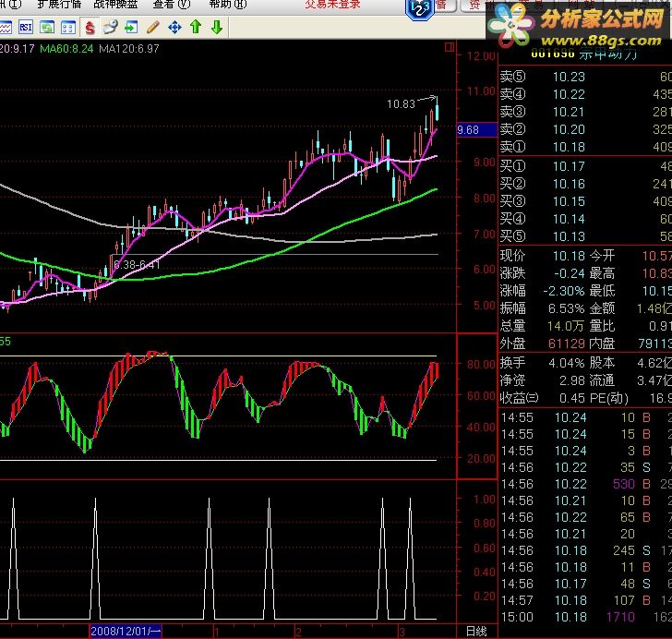Click the red dollar S toolbar icon

point(90,28)
